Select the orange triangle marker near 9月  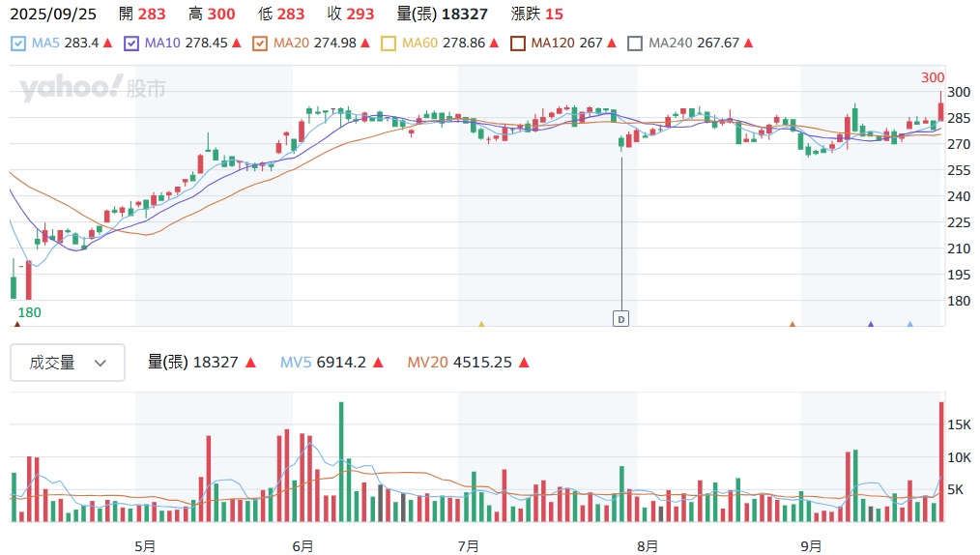(x=793, y=325)
